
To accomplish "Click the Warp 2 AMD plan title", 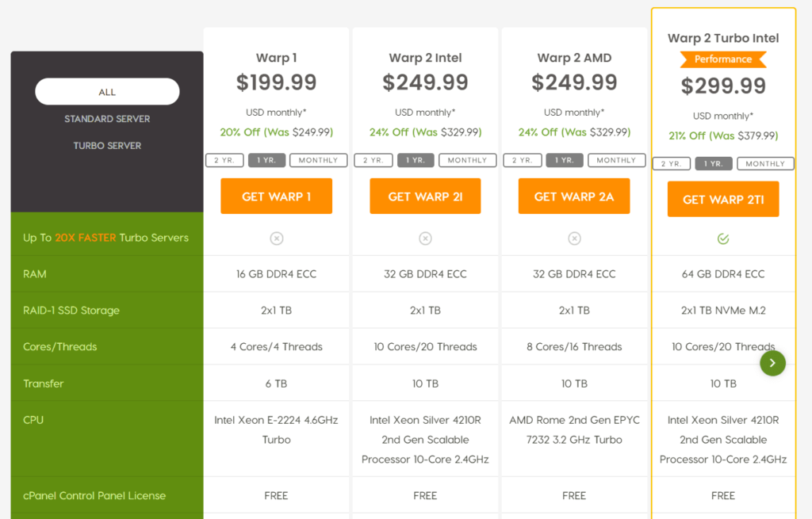I will coord(574,58).
